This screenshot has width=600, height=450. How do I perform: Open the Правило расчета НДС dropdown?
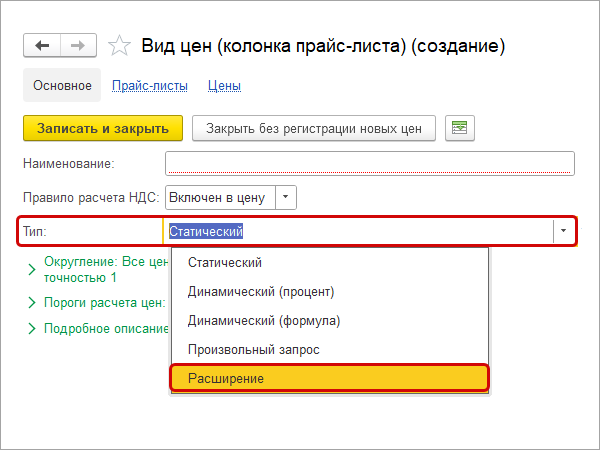286,197
